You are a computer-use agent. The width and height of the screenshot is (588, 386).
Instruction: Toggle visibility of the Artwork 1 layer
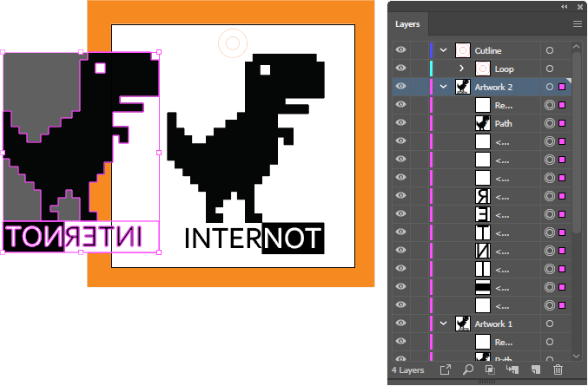click(400, 324)
